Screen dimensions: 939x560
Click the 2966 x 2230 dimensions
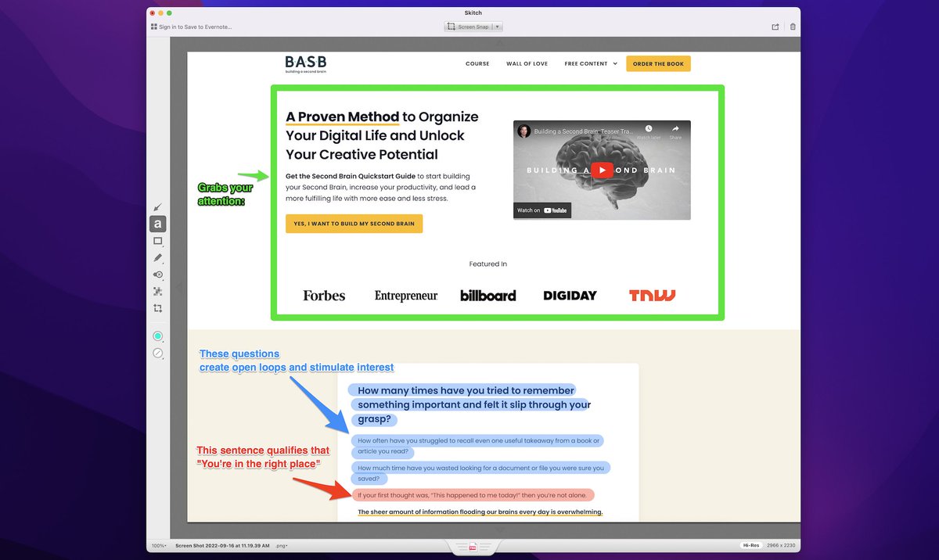click(781, 545)
